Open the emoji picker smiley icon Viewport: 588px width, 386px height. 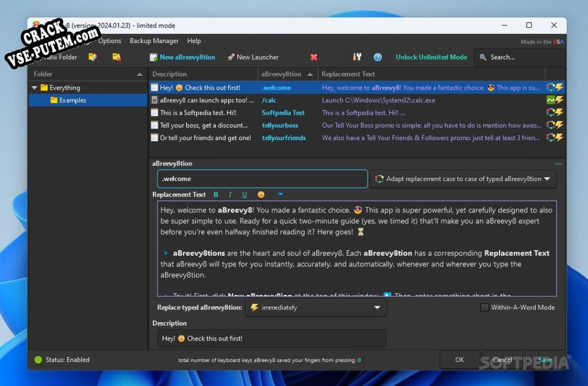coord(261,195)
